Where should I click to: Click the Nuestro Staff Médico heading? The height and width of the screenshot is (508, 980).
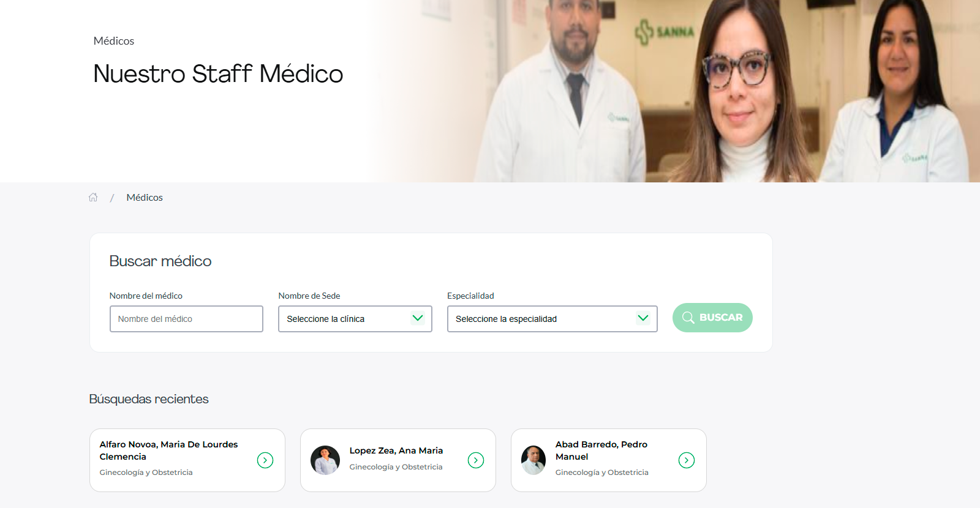coord(218,73)
